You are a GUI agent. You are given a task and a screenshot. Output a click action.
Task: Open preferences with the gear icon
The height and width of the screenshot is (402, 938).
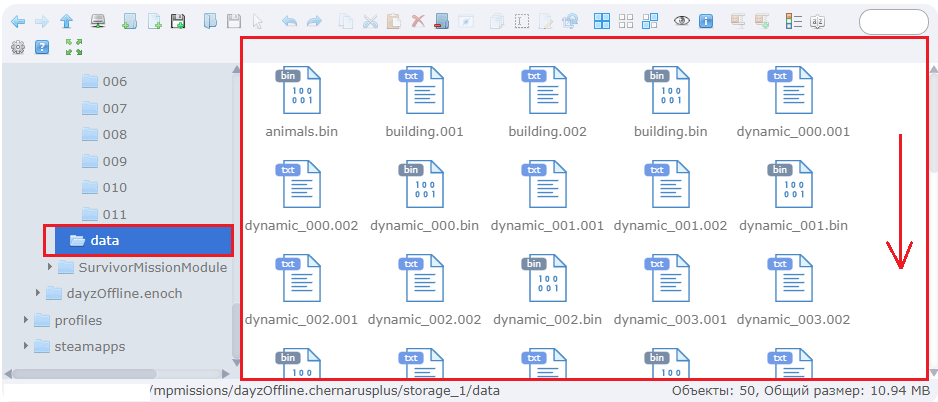pos(18,47)
